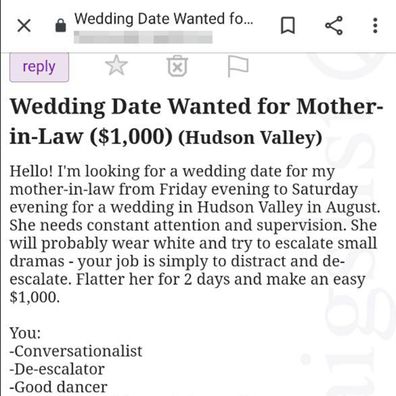The height and width of the screenshot is (396, 396).
Task: Open the three-dot overflow menu
Action: [x=375, y=25]
